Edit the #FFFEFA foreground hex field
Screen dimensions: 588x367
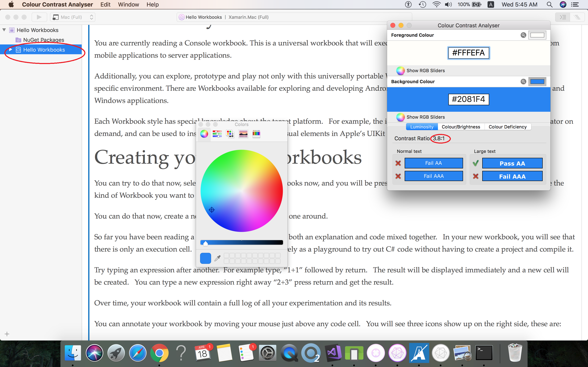pos(468,53)
